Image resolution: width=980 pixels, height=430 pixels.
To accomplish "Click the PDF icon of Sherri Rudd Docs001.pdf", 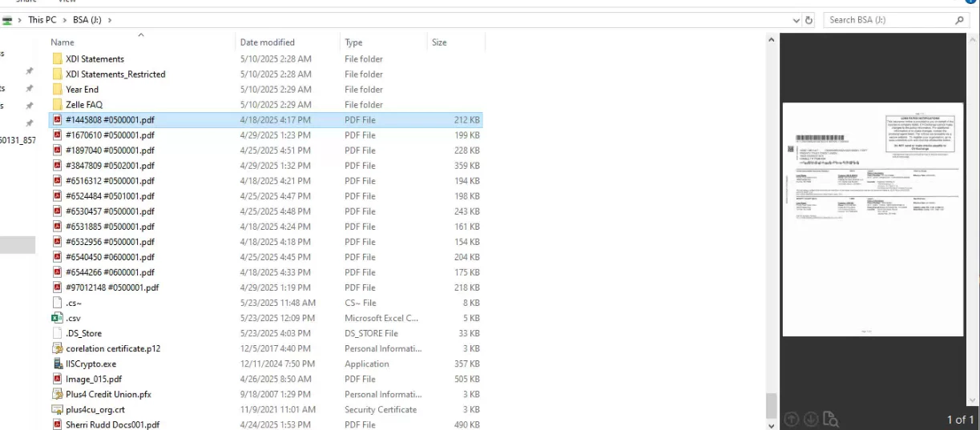I will click(57, 424).
